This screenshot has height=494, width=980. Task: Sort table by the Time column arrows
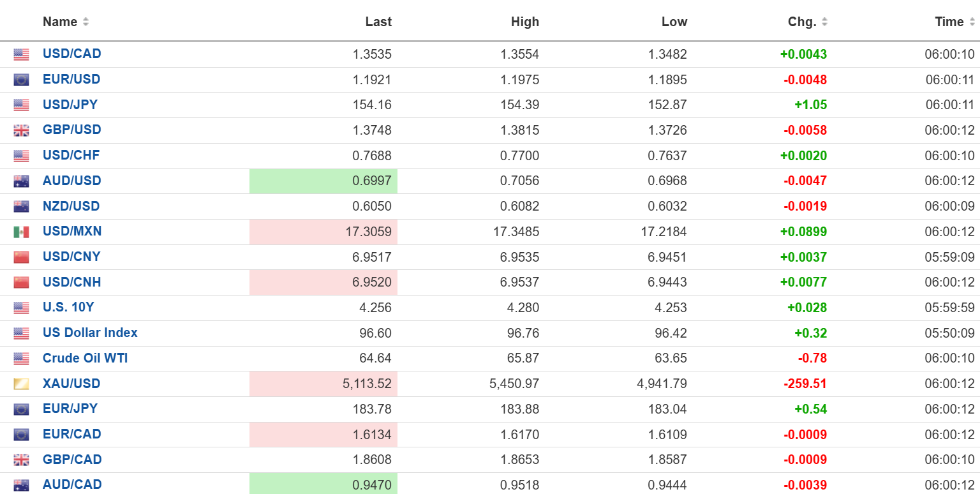(x=971, y=22)
